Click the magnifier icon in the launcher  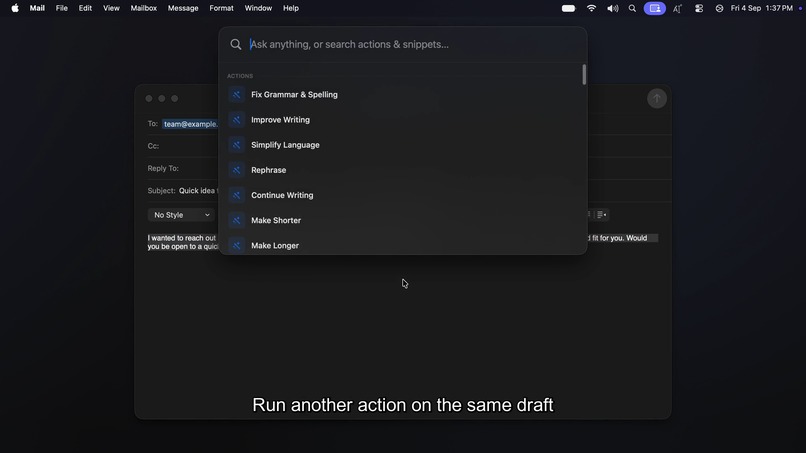[235, 45]
